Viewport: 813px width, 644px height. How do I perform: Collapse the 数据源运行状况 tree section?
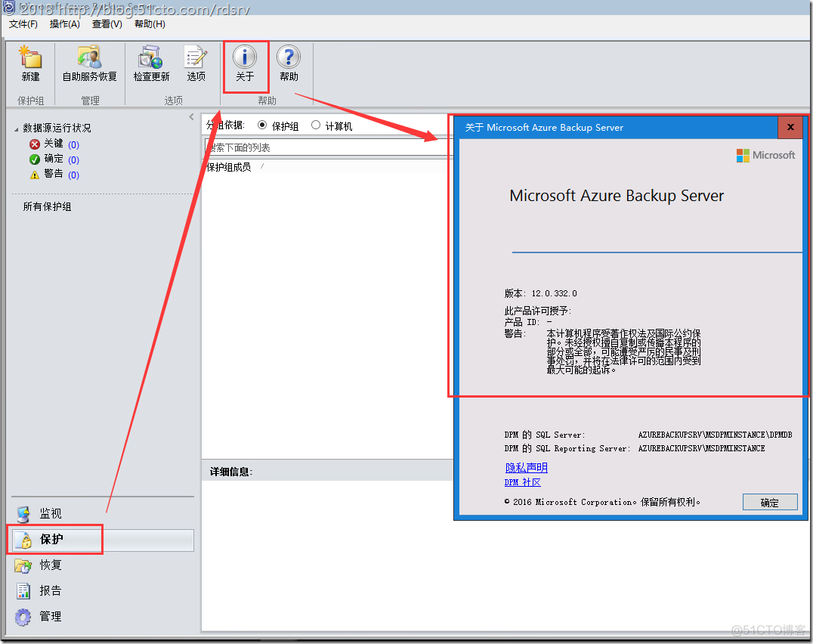[x=16, y=128]
